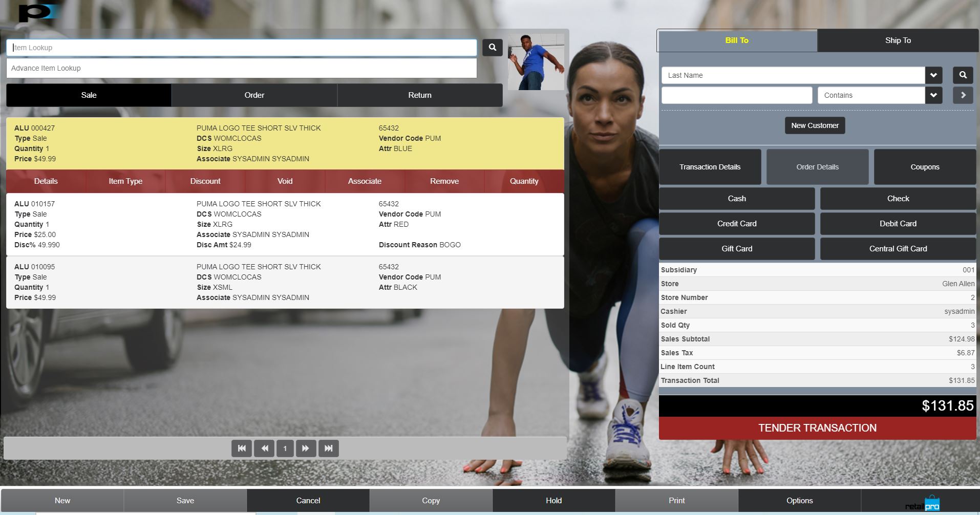The height and width of the screenshot is (515, 980).
Task: Jump to first page of line items
Action: coord(241,448)
